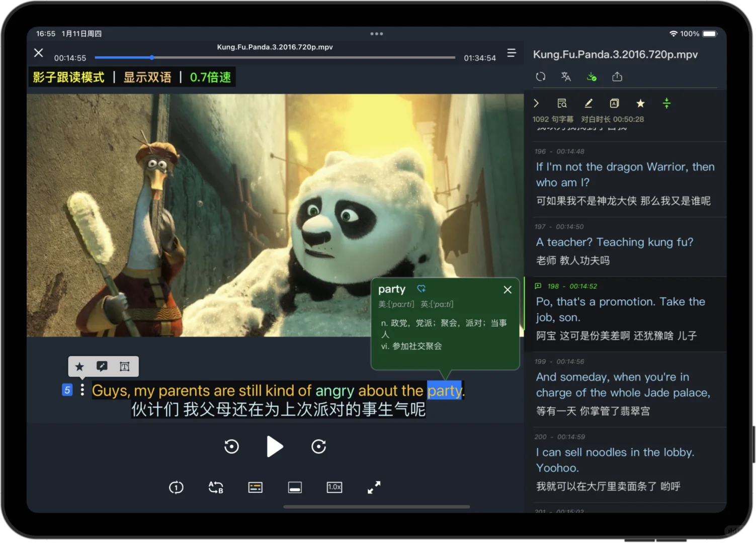
Task: Add 'party' to vocabulary via heart-plus icon
Action: 422,289
